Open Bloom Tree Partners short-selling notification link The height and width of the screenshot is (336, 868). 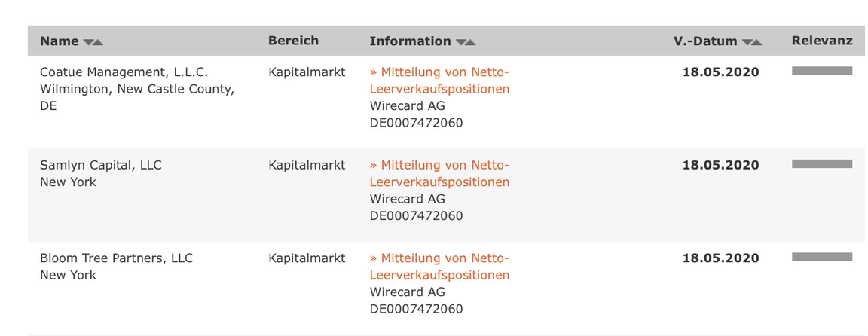click(x=439, y=267)
